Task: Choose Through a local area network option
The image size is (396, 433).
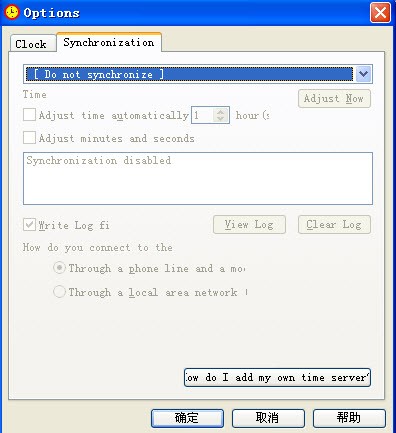Action: coord(59,292)
